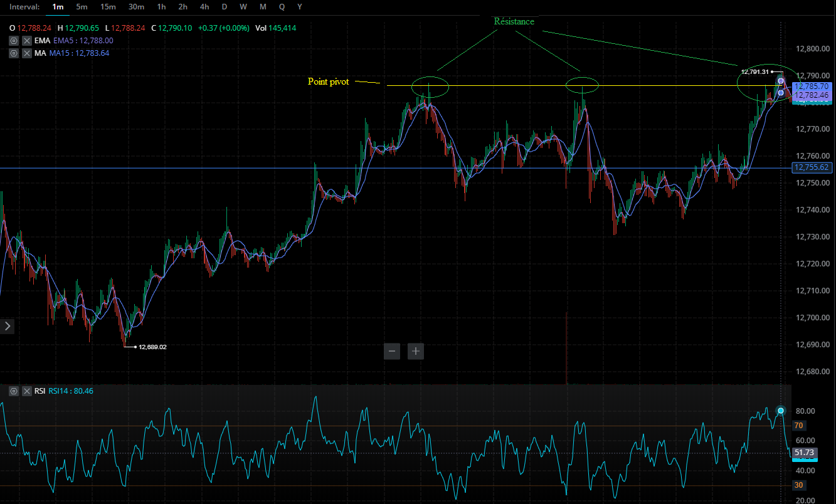Select the 'Point pivot' text annotation
The width and height of the screenshot is (836, 504).
(x=328, y=81)
